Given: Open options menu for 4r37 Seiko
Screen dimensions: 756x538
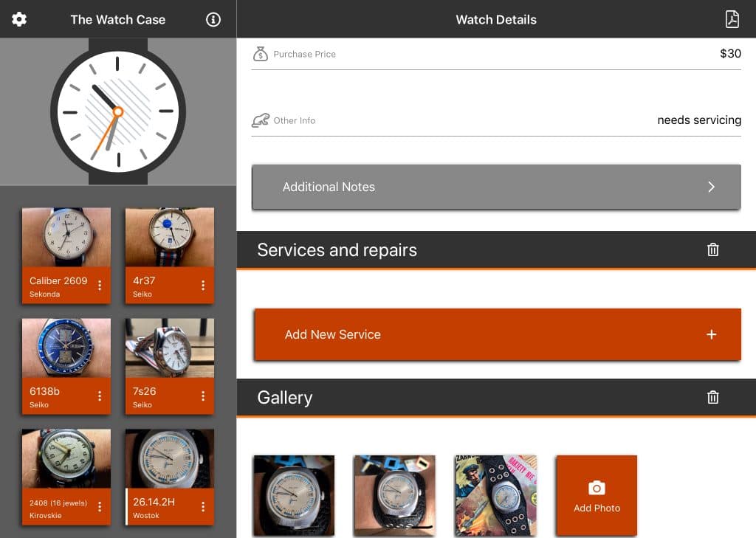Looking at the screenshot, I should click(x=203, y=286).
